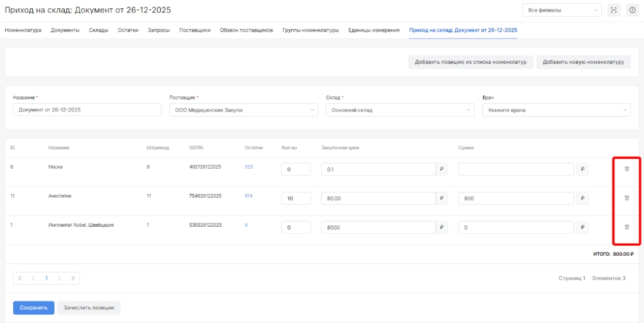Remove the Имплантат Nobel row via trash icon
Viewport: 644px width, 323px height.
point(626,227)
